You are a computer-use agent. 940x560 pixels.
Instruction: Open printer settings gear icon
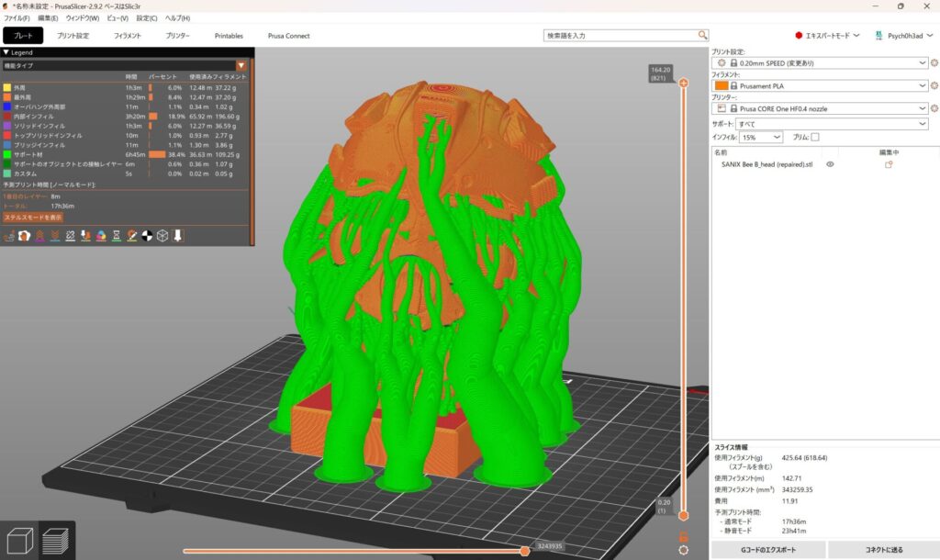pos(934,108)
